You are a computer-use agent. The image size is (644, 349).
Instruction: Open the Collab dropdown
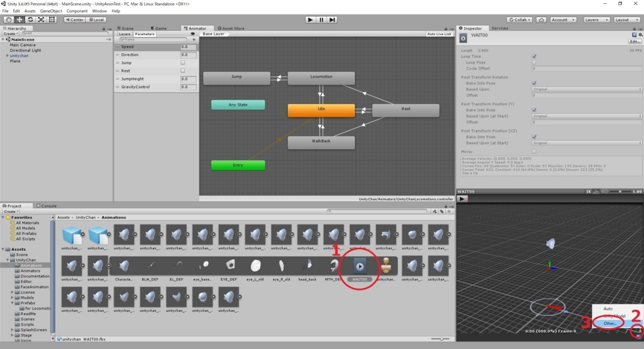click(520, 19)
